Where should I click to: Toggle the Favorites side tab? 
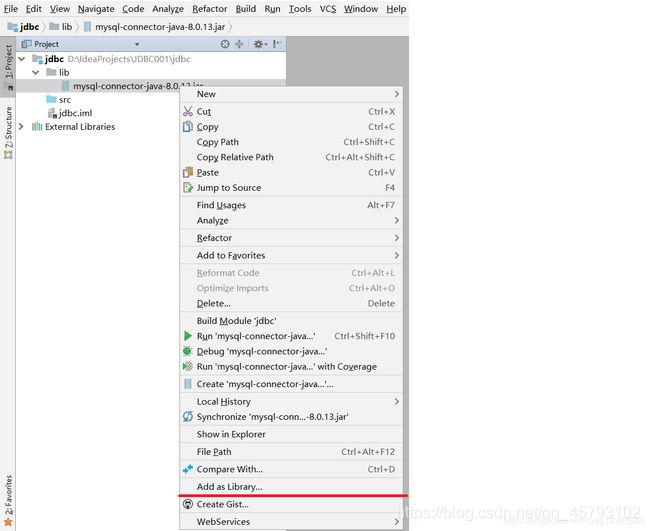8,500
